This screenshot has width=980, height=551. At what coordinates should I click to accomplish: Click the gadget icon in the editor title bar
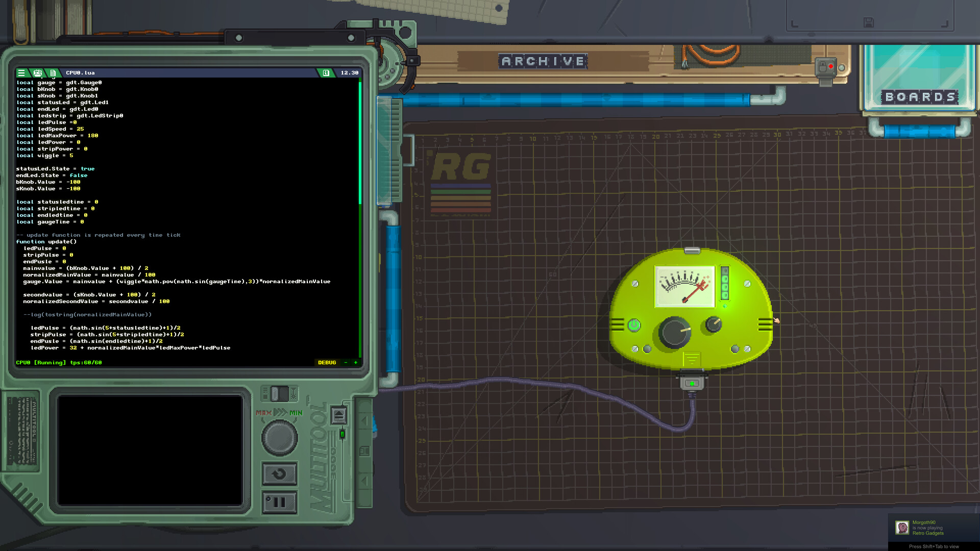click(38, 72)
